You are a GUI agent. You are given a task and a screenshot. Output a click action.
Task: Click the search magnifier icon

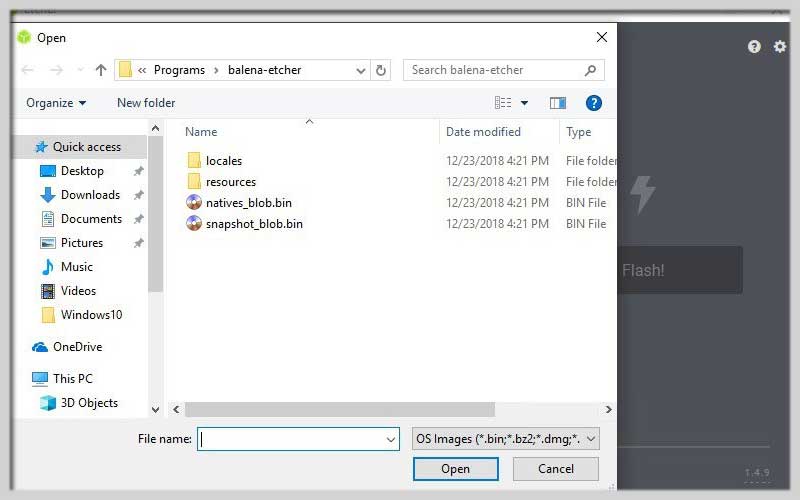[590, 70]
